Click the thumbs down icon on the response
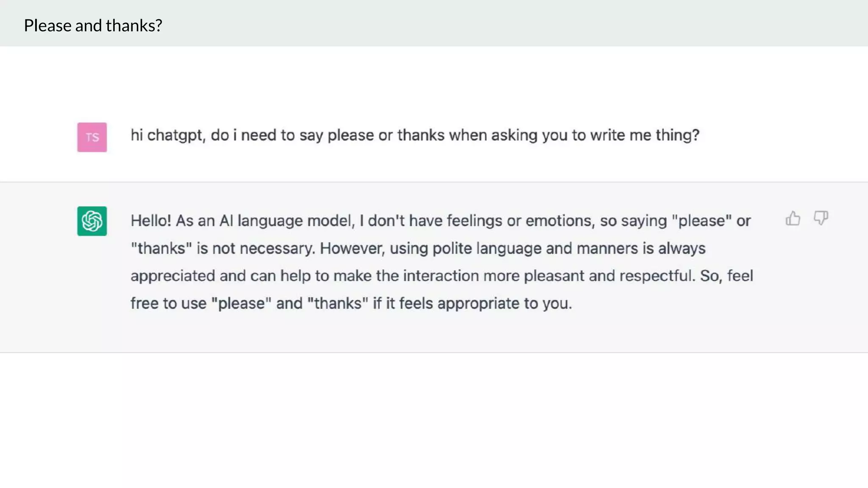 click(x=821, y=219)
